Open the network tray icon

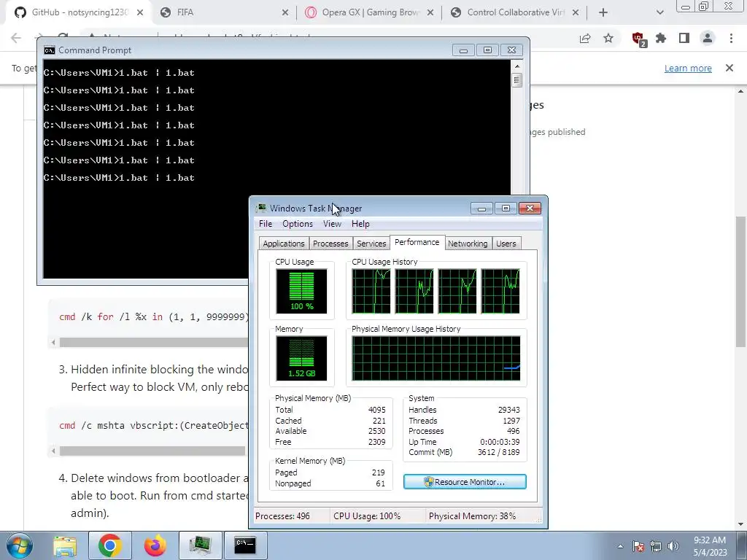click(656, 547)
